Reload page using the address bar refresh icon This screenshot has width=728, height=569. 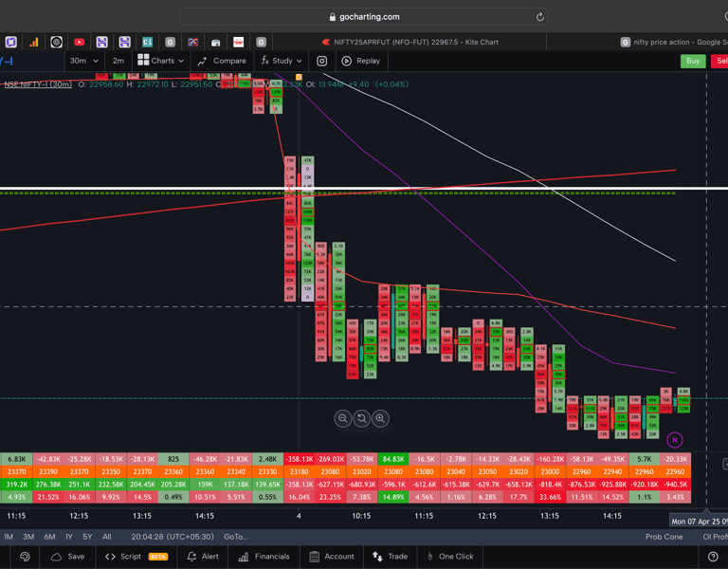point(540,17)
